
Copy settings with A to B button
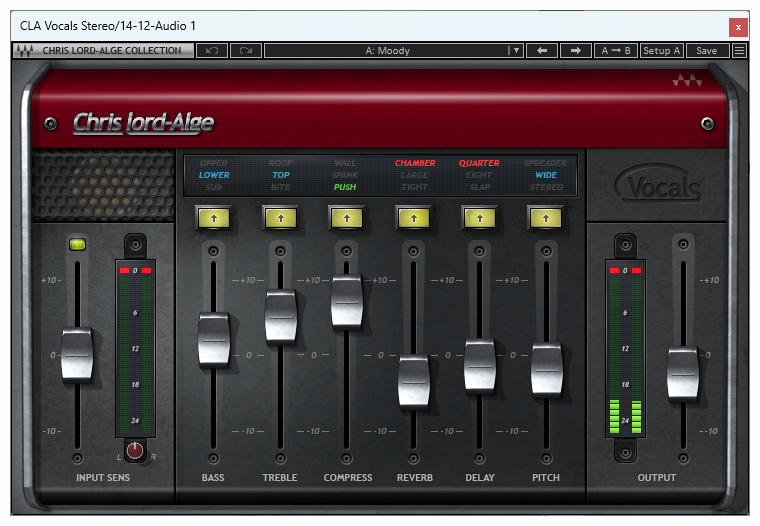616,50
